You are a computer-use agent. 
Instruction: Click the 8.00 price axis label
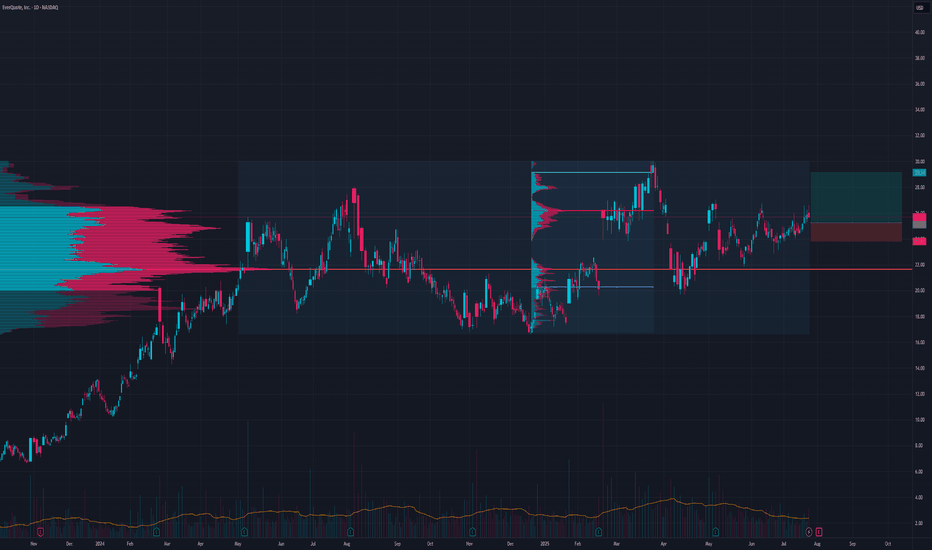coord(920,445)
